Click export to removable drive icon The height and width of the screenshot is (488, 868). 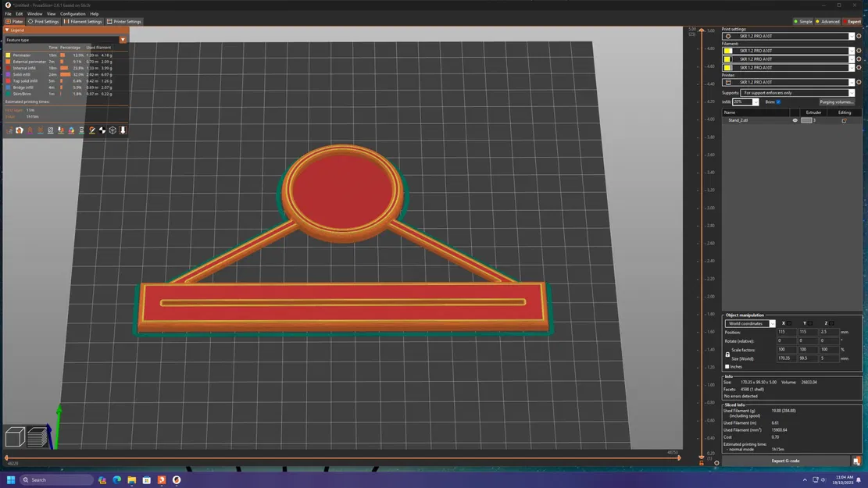point(857,461)
